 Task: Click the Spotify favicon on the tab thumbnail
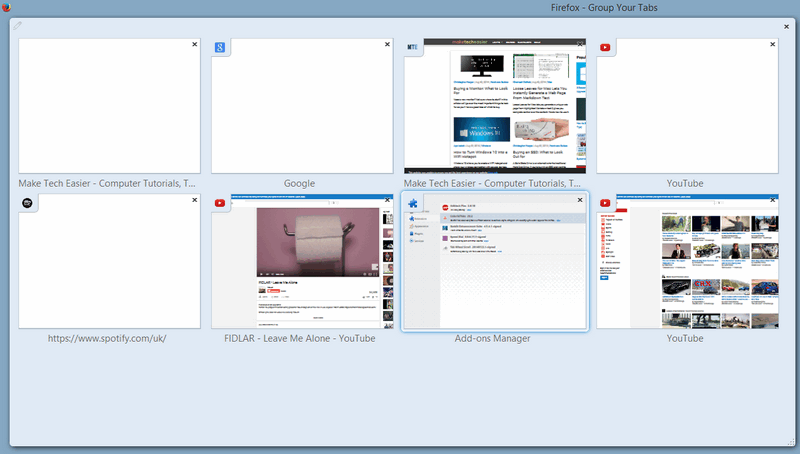(27, 203)
